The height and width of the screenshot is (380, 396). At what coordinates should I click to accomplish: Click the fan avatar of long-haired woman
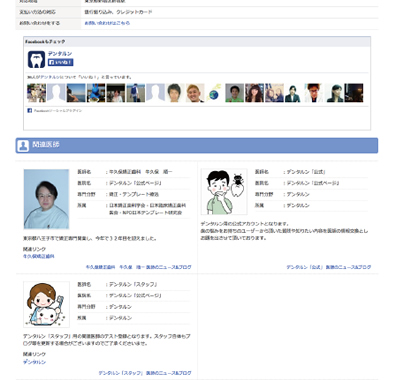coord(254,93)
